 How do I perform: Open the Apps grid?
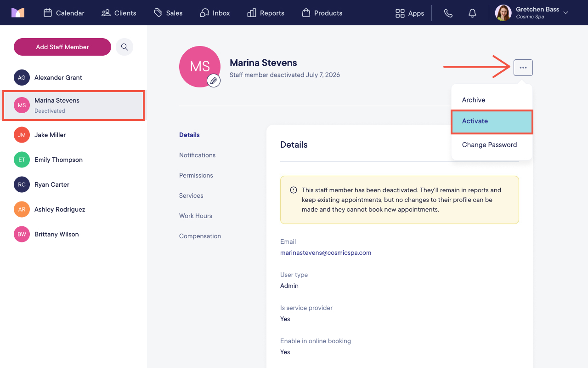pyautogui.click(x=409, y=13)
